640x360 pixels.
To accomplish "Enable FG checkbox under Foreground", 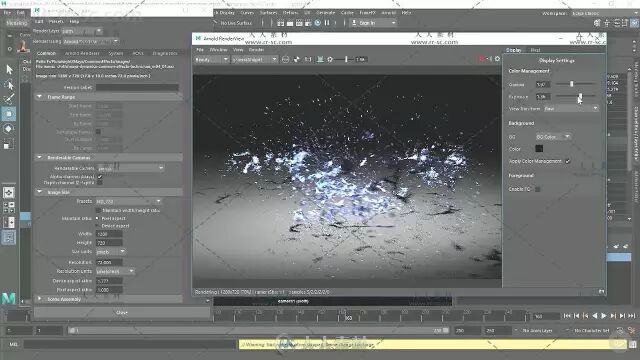I will tap(538, 189).
